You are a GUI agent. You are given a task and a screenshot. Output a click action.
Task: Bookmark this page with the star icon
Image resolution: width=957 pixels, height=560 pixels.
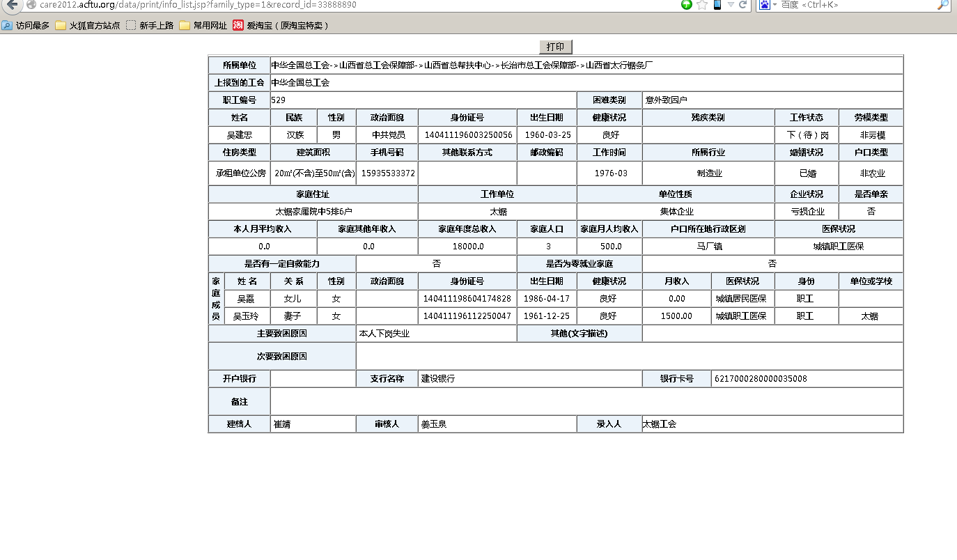702,4
